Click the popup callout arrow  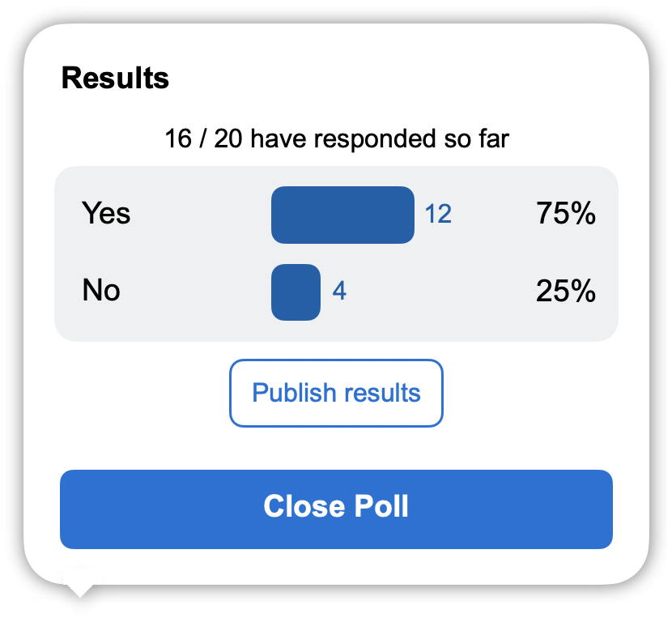pos(79,587)
